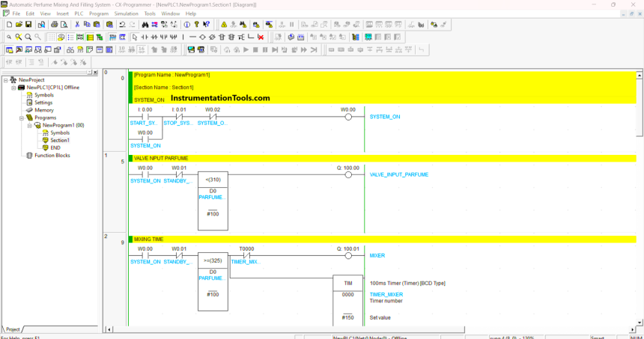Select the TIM timer instruction block

pos(348,300)
